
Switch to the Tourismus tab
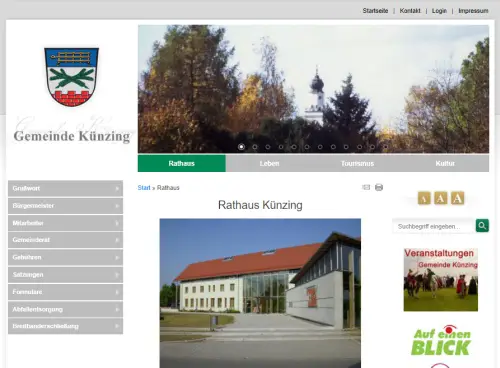pyautogui.click(x=357, y=163)
